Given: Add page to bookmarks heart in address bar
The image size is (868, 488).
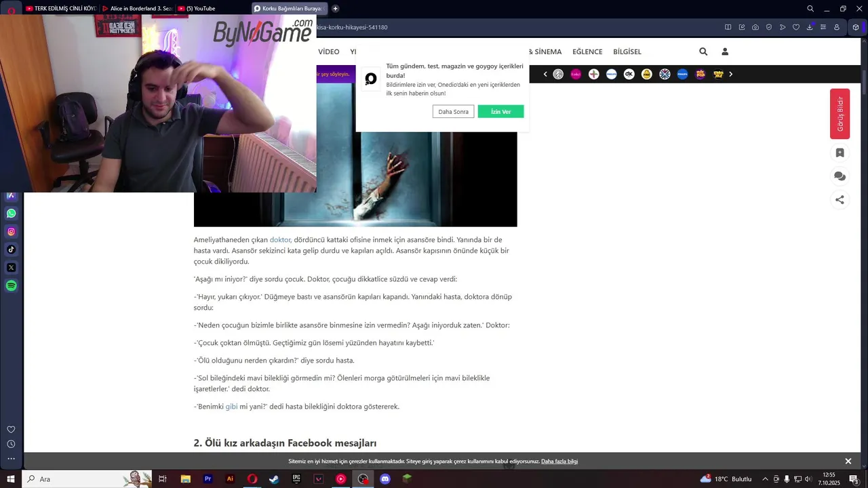Looking at the screenshot, I should pyautogui.click(x=796, y=27).
